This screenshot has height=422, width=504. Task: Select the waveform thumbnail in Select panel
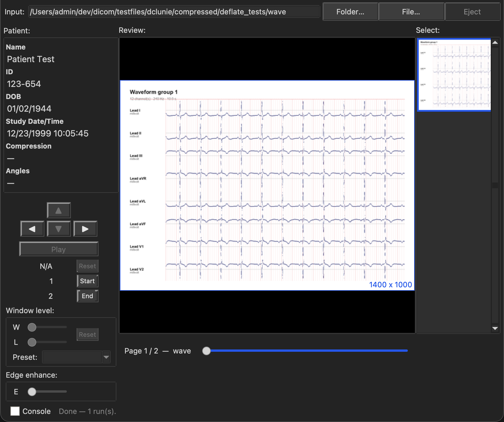coord(454,75)
